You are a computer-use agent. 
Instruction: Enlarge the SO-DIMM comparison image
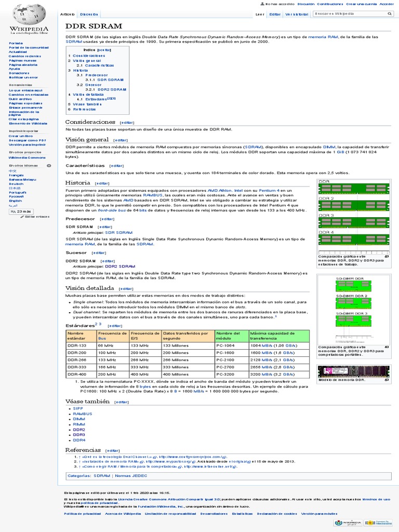(387, 347)
